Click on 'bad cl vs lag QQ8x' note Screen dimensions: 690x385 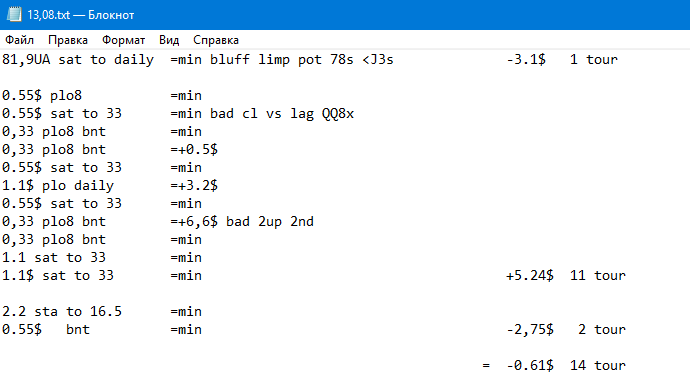[282, 114]
